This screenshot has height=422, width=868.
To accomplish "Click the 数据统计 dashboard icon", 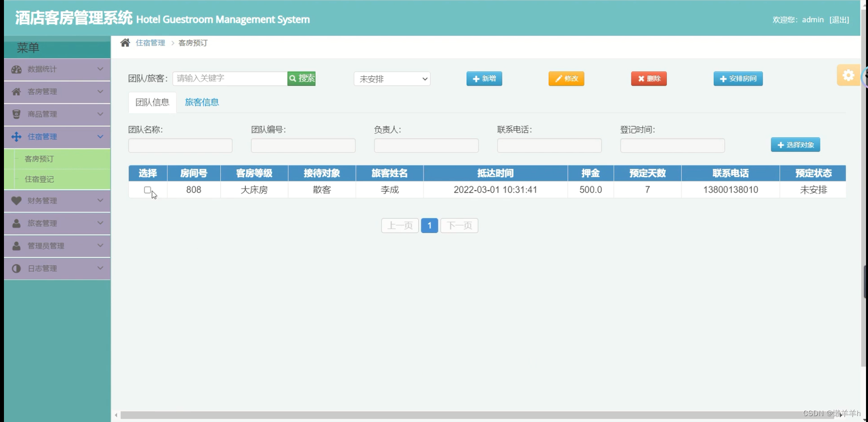I will [16, 69].
